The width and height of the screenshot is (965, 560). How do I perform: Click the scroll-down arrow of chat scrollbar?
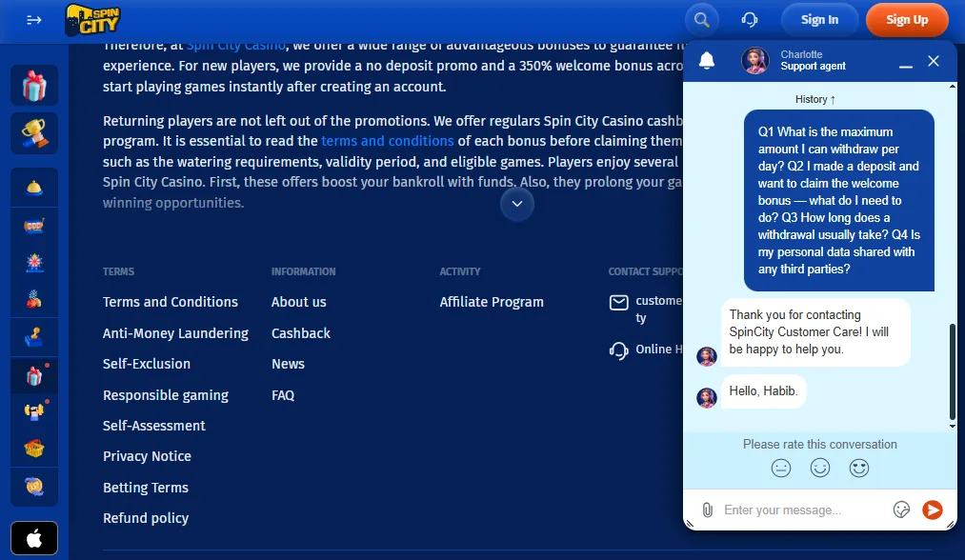point(952,426)
